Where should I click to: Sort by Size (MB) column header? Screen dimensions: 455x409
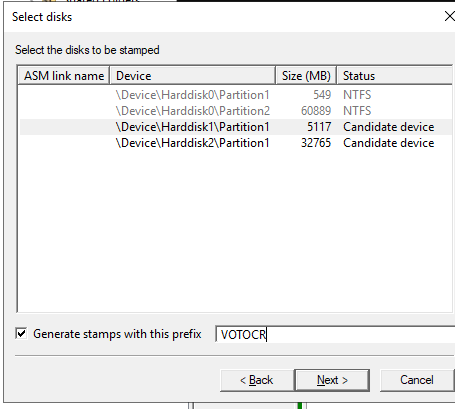tap(306, 76)
